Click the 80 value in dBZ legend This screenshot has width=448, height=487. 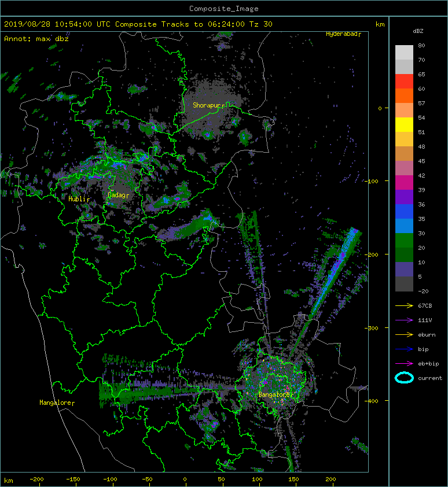pyautogui.click(x=421, y=45)
